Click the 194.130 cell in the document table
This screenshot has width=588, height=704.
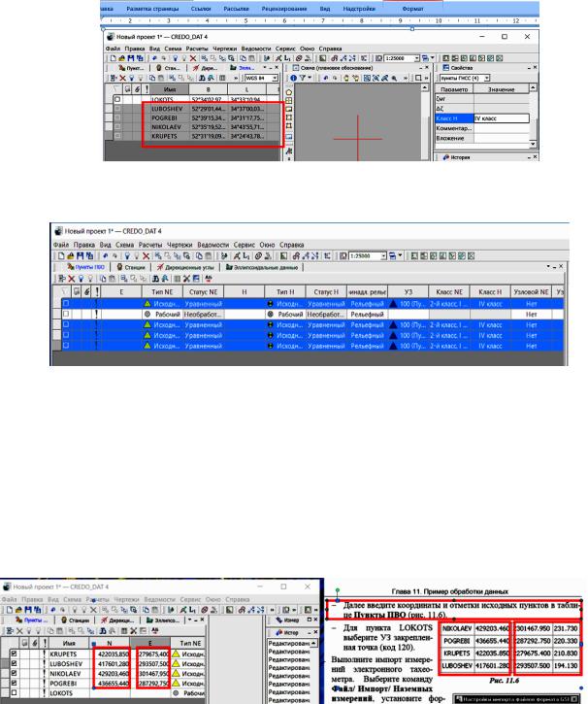(566, 665)
